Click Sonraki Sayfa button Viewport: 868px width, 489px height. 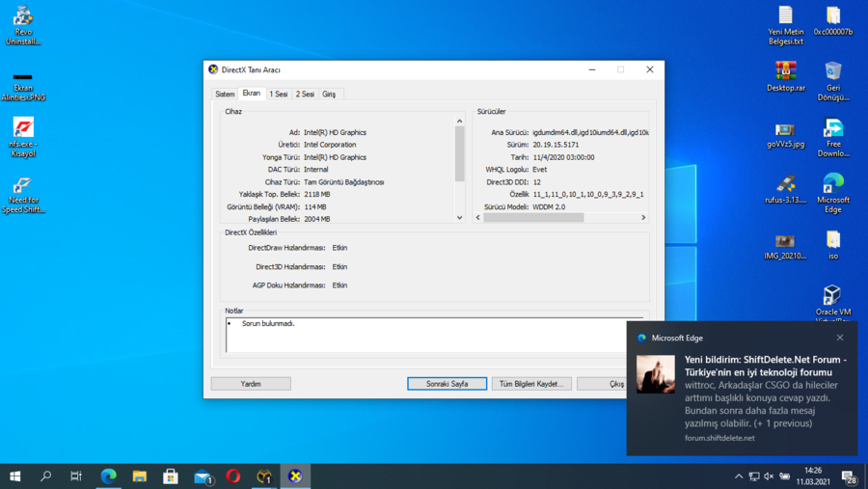pyautogui.click(x=448, y=384)
